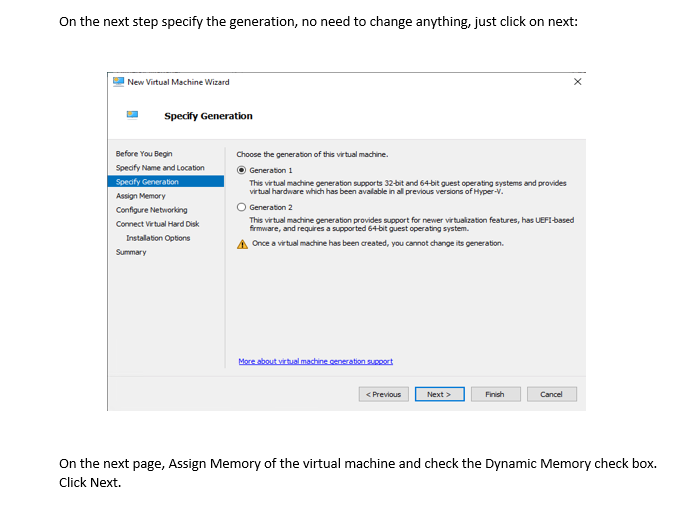Click the wizard title bar monitor icon
The height and width of the screenshot is (525, 683).
pyautogui.click(x=118, y=82)
